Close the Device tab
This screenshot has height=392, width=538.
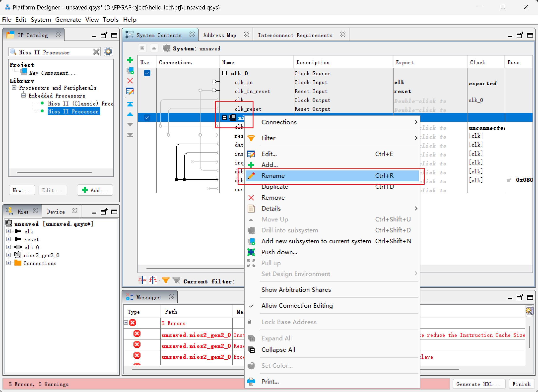[75, 211]
